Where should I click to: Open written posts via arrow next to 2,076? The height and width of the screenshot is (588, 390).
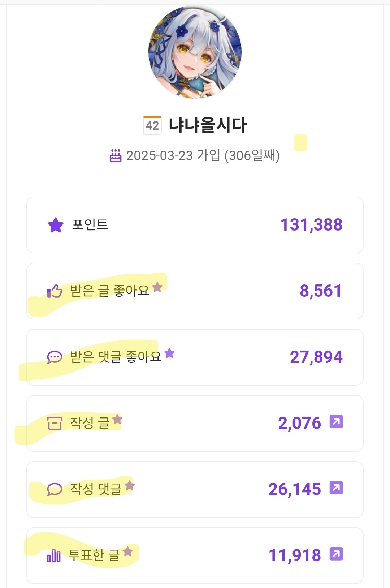point(336,422)
